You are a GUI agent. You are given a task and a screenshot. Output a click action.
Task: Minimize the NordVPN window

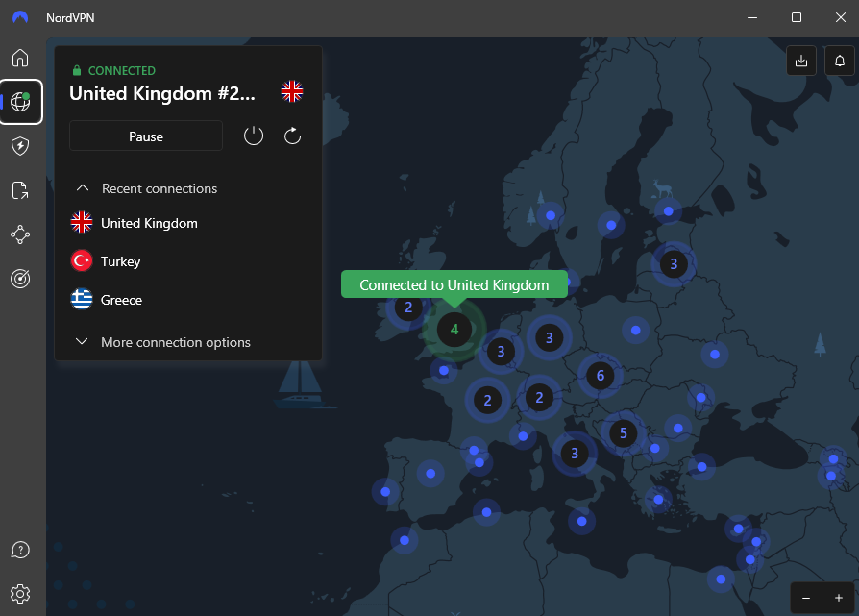752,17
